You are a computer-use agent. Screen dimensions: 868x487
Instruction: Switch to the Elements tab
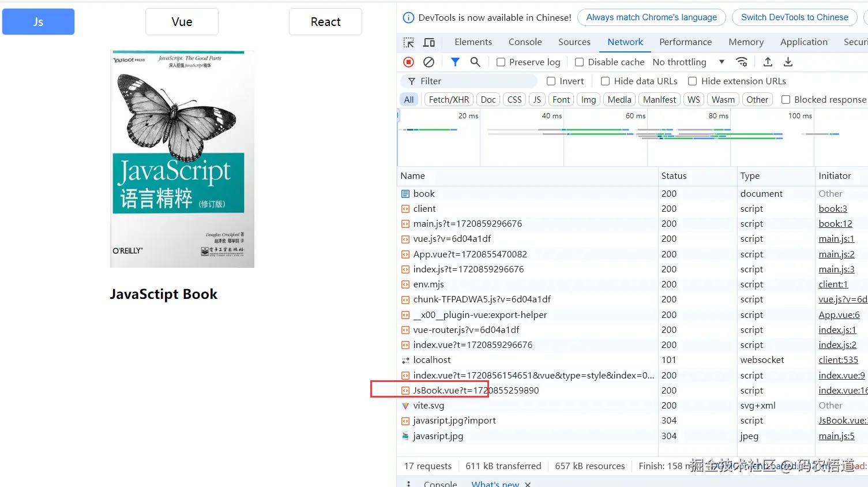click(x=474, y=42)
